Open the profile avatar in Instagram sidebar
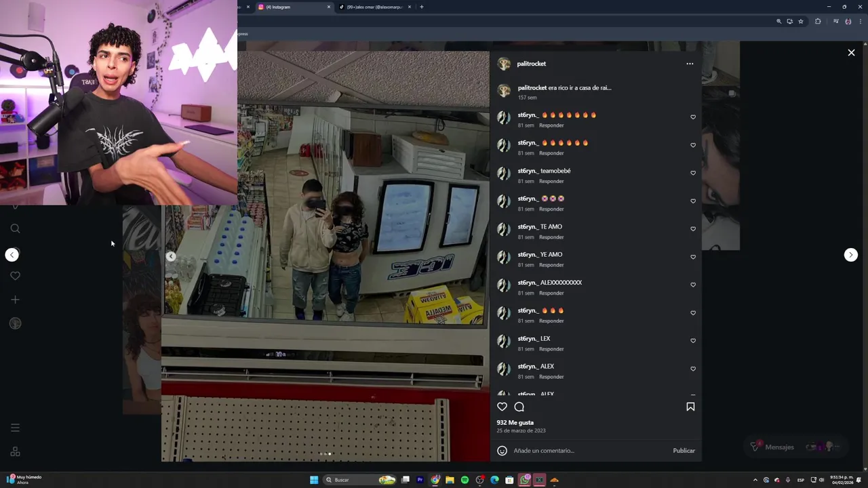The width and height of the screenshot is (868, 488). pos(15,323)
